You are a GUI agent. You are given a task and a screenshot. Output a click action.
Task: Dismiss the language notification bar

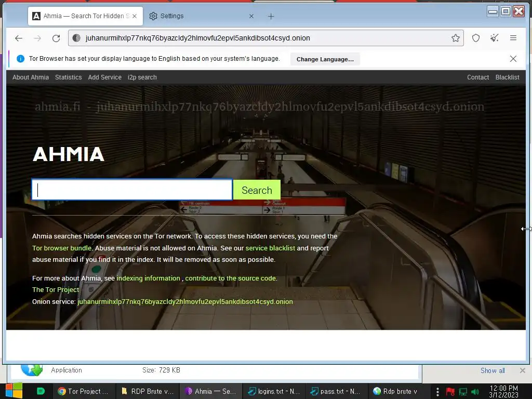click(513, 59)
